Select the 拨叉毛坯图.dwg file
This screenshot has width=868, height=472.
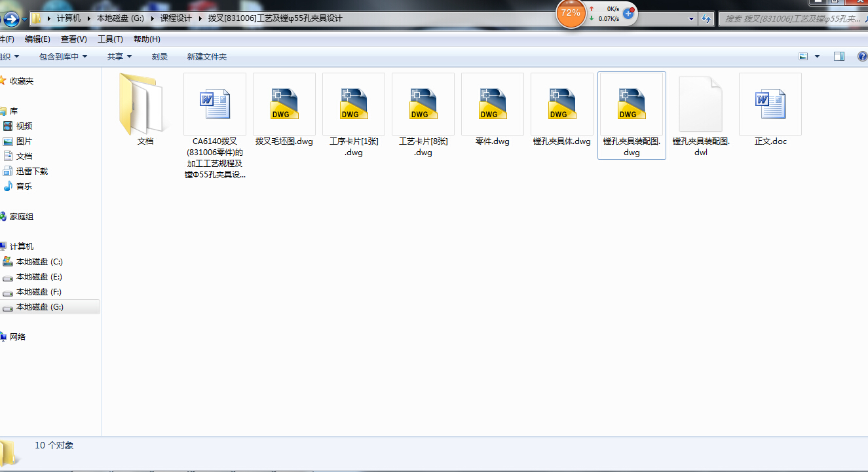pos(284,109)
